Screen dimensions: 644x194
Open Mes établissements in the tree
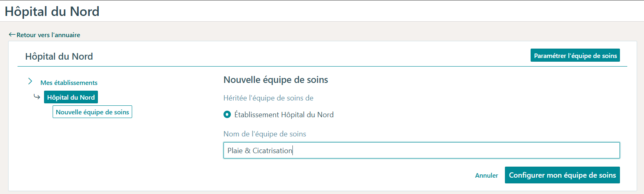[x=69, y=83]
